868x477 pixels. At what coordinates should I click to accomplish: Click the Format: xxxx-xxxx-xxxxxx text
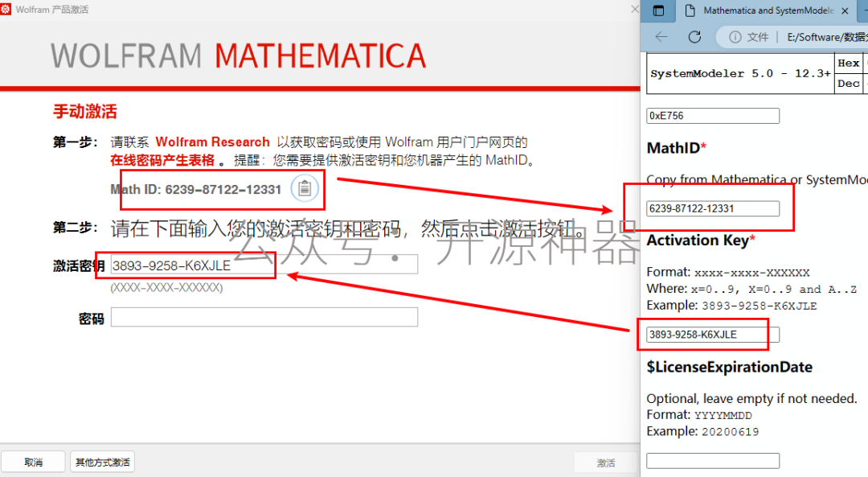pos(728,272)
